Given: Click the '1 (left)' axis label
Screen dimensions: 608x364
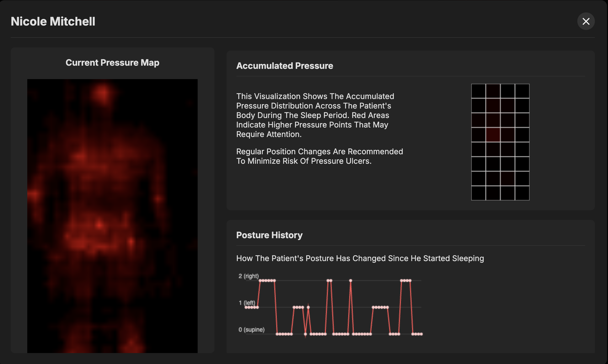Looking at the screenshot, I should [247, 303].
